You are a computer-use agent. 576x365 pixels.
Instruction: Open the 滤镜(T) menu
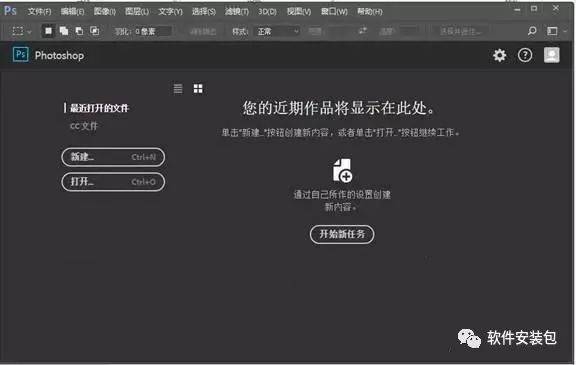coord(237,12)
